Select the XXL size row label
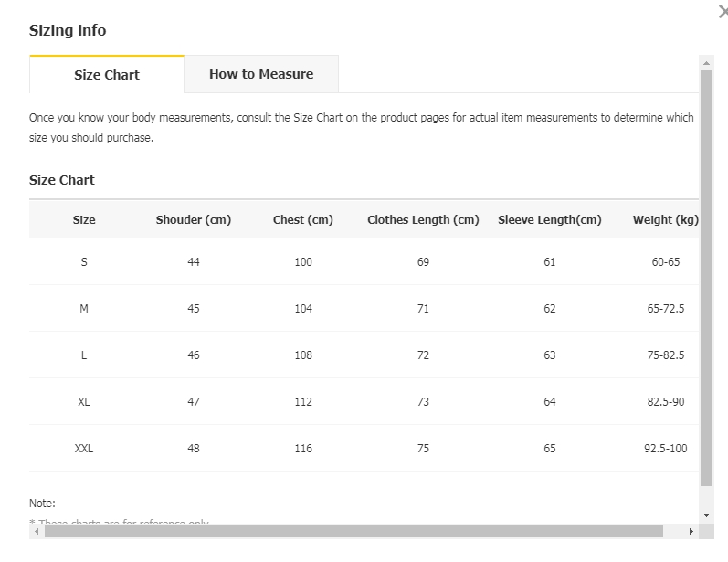The height and width of the screenshot is (562, 728). [x=84, y=448]
